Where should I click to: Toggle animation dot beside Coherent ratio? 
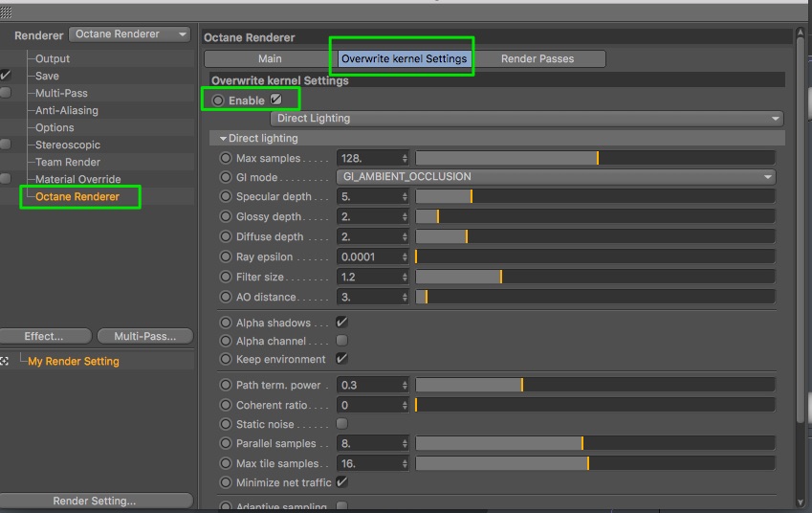(226, 405)
